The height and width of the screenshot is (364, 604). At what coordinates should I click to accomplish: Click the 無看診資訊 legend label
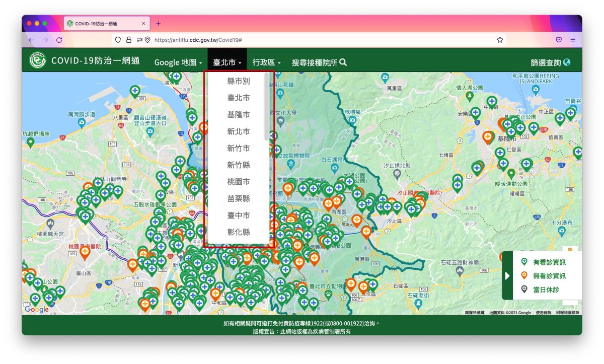click(550, 276)
